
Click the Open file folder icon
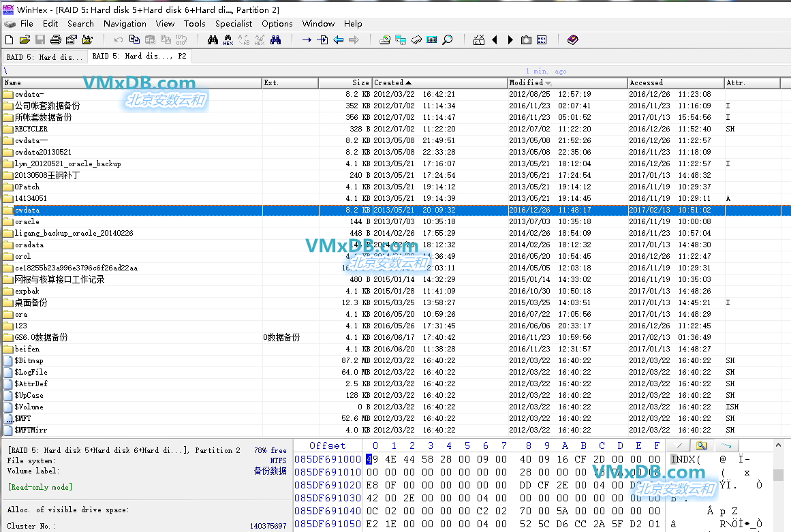tap(25, 40)
